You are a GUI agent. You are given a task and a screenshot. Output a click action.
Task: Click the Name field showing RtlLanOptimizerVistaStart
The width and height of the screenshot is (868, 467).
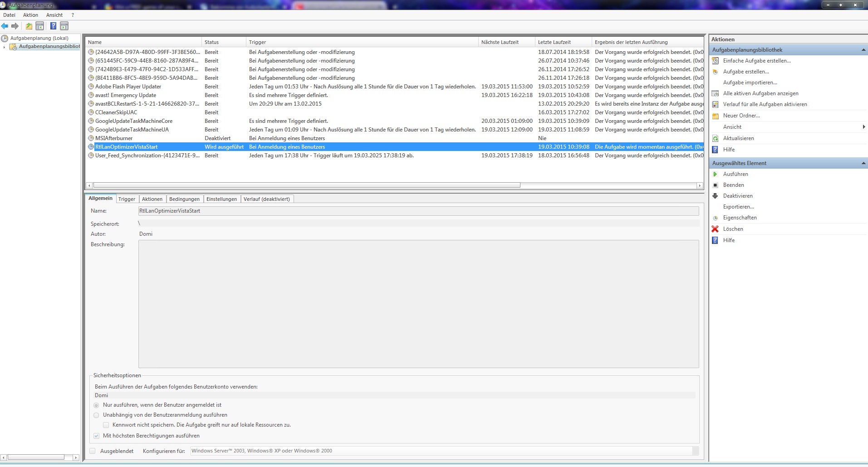[x=418, y=211]
